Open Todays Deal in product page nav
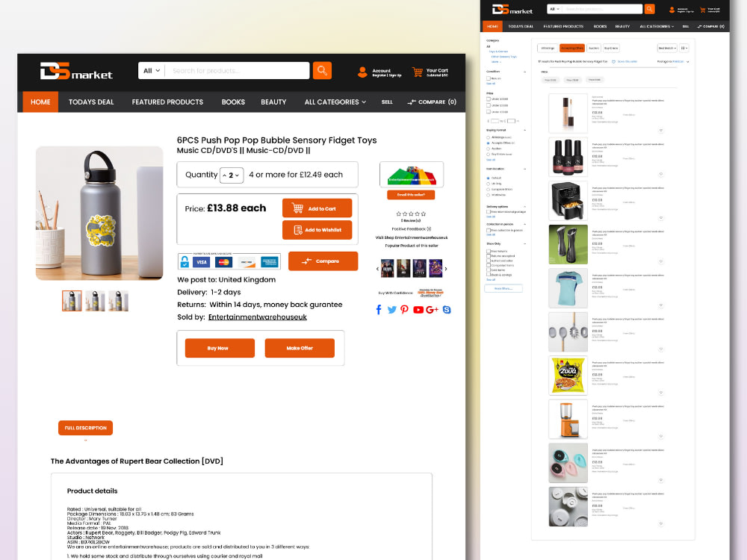The width and height of the screenshot is (747, 560). click(x=91, y=102)
